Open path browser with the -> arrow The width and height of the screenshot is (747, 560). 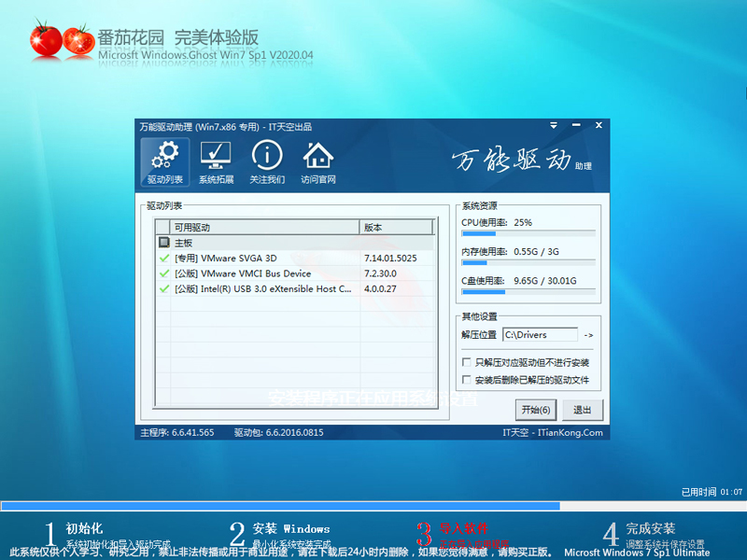point(587,335)
